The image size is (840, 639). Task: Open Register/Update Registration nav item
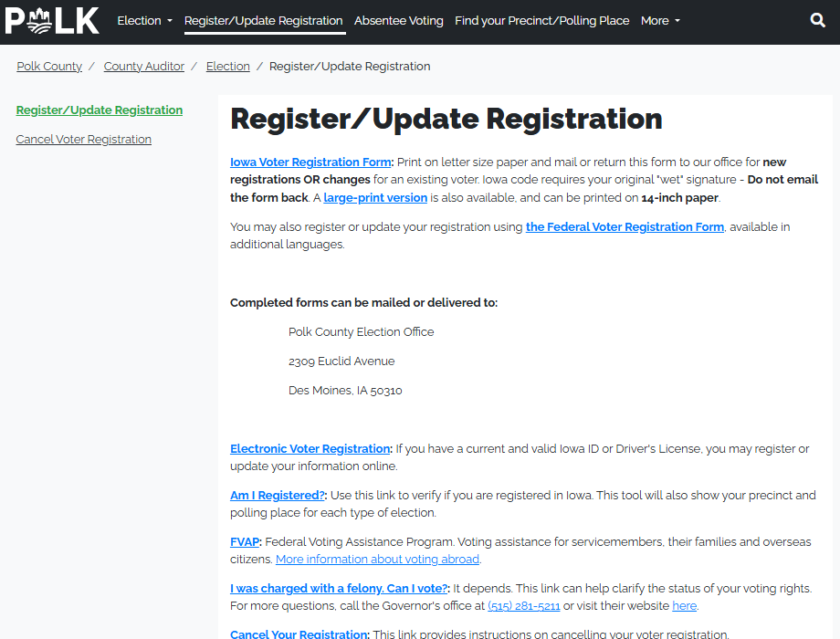point(264,20)
